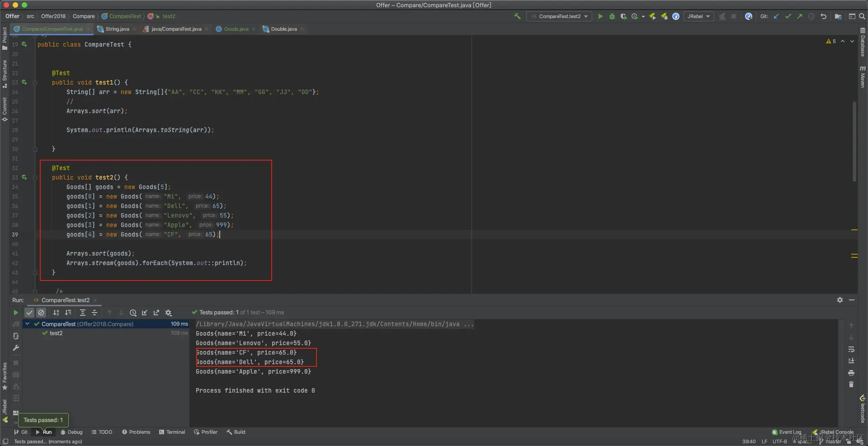Open the JRebel dropdown in the toolbar
The image size is (868, 446).
pyautogui.click(x=698, y=16)
